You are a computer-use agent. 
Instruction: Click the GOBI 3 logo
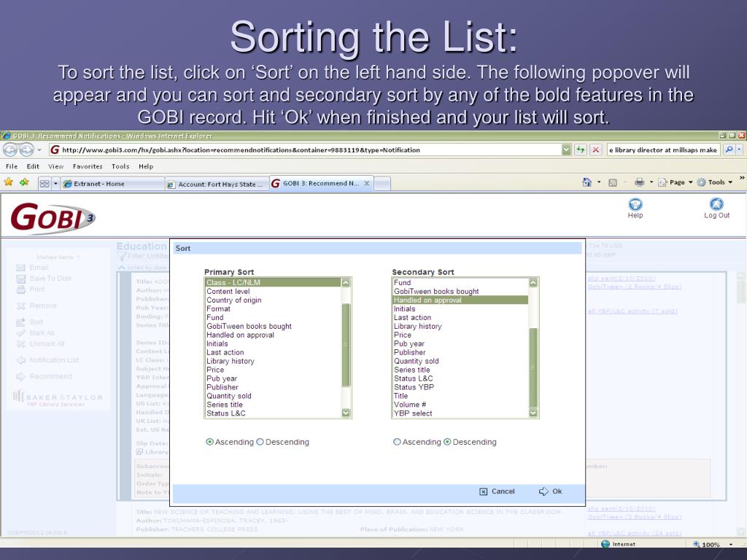point(53,218)
